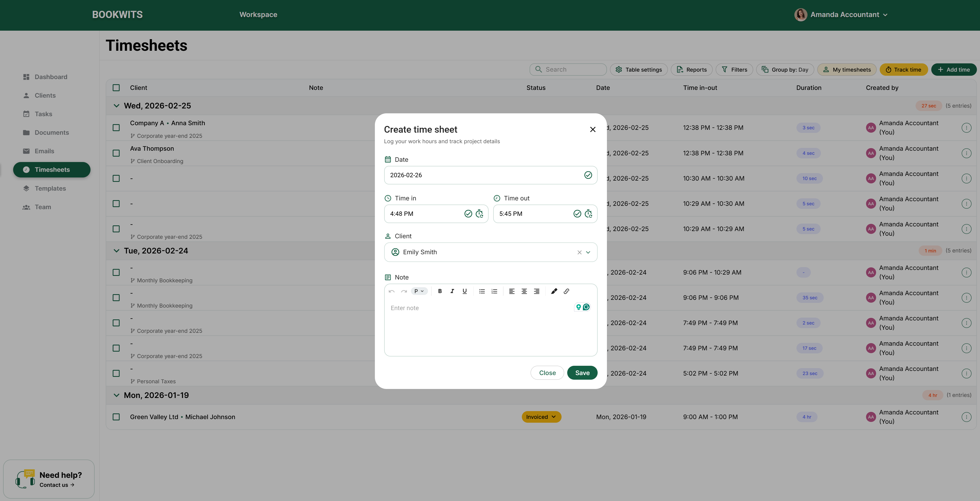This screenshot has width=980, height=501.
Task: Open the Client dropdown chevron for Emily Smith
Action: 588,252
